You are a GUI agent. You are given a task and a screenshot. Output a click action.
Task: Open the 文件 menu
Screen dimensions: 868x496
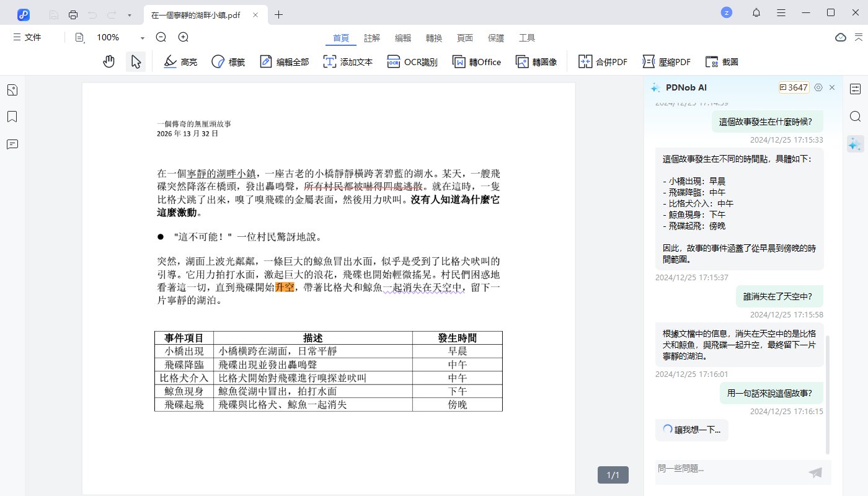click(27, 37)
